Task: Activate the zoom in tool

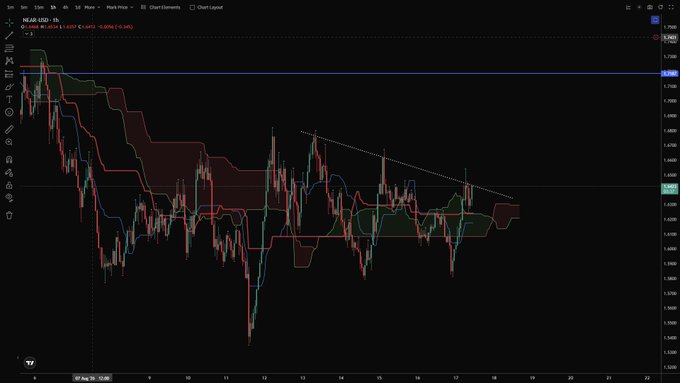Action: point(9,142)
